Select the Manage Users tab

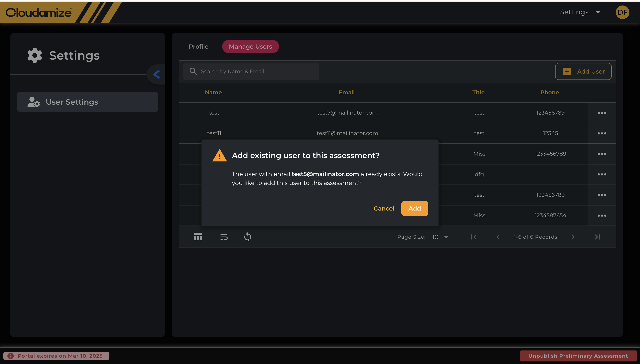[250, 47]
